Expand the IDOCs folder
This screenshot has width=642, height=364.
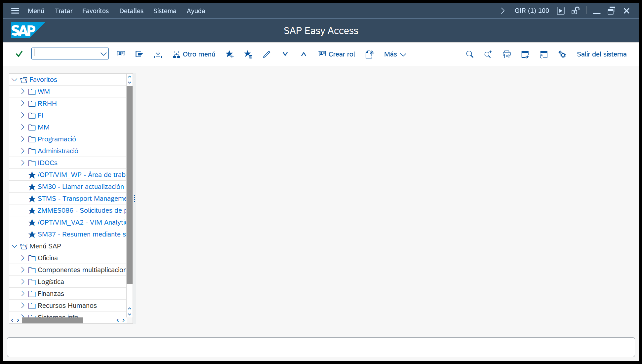[x=22, y=163]
